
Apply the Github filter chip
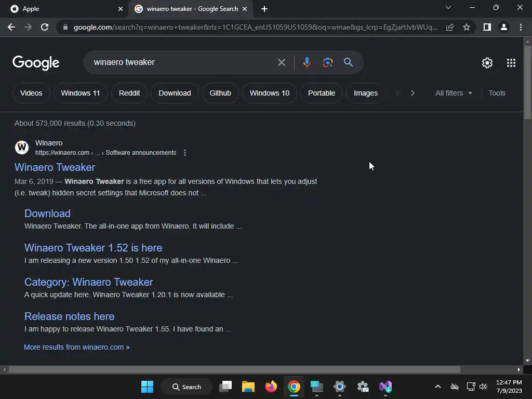tap(220, 93)
